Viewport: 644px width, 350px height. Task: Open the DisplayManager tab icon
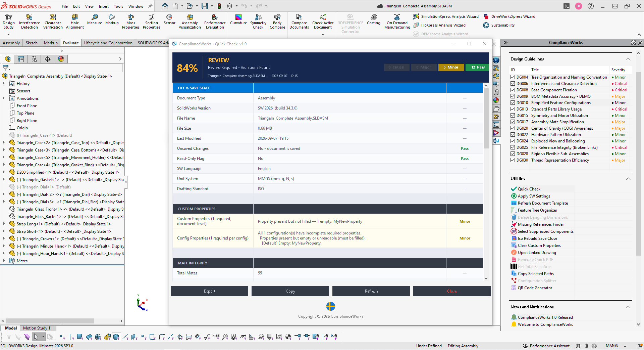[x=61, y=59]
